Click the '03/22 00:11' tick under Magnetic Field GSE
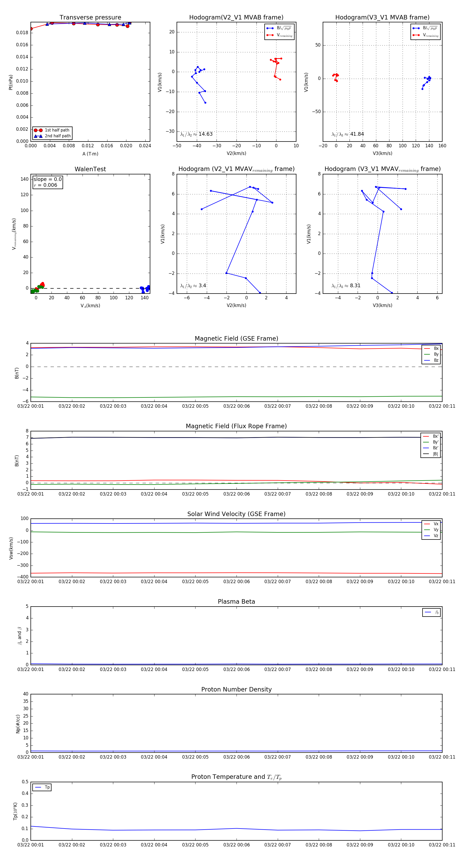Screen dimensions: 473x868 442,406
